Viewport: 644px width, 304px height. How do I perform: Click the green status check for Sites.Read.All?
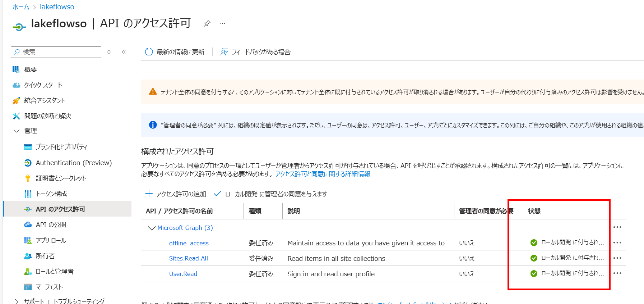(534, 258)
